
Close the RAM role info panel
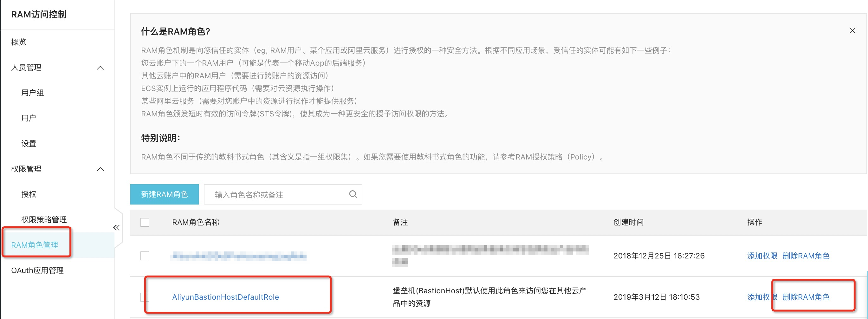point(852,31)
